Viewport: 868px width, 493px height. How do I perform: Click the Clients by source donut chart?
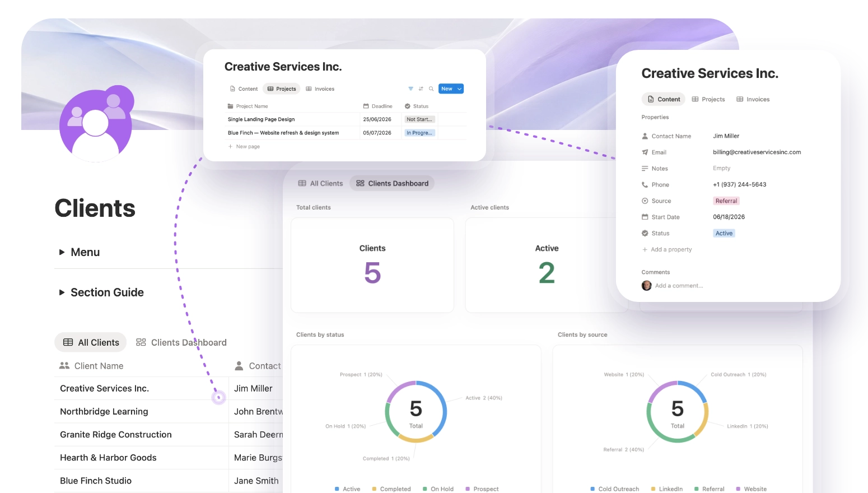[678, 412]
